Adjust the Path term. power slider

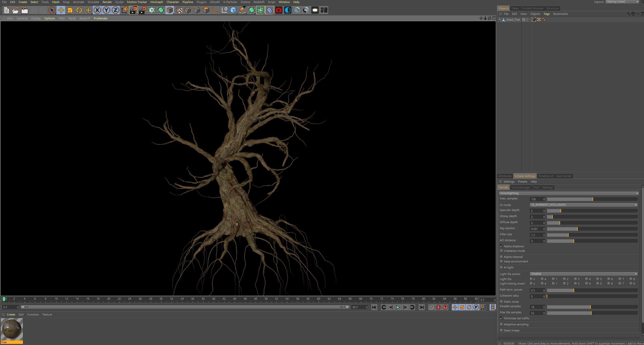(x=592, y=290)
